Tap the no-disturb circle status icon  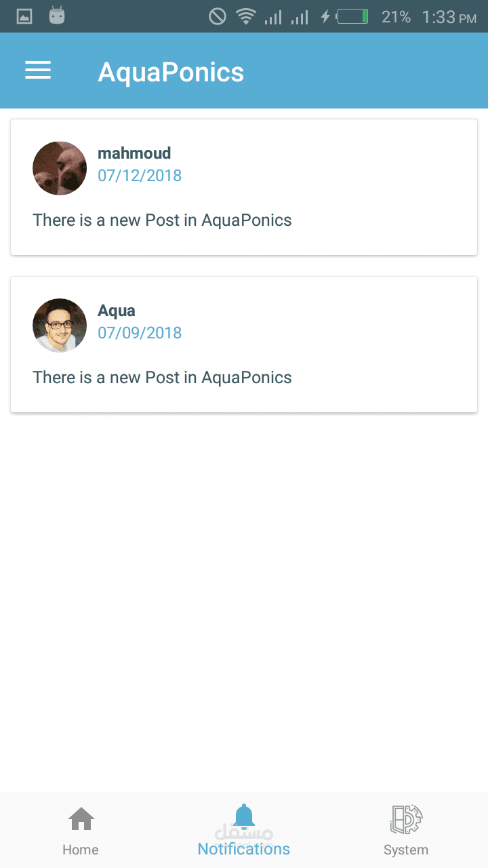[x=217, y=16]
